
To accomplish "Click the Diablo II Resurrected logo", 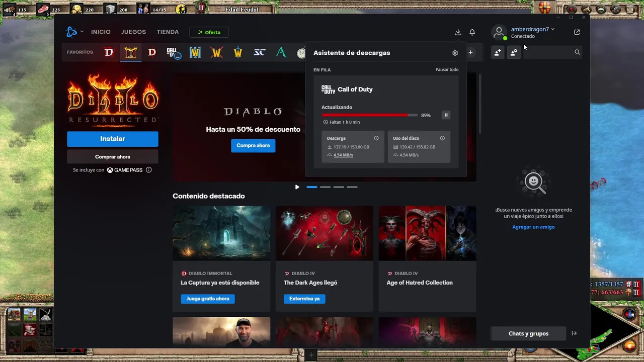I will [x=113, y=99].
